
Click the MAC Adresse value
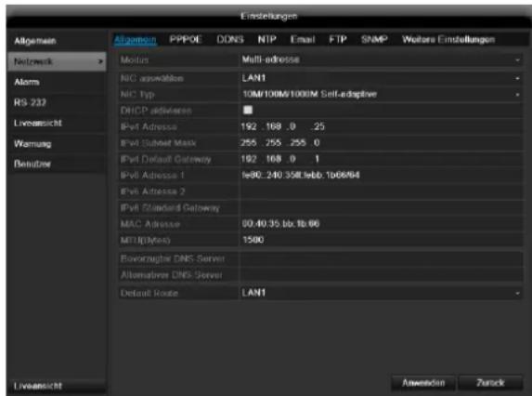tap(280, 224)
